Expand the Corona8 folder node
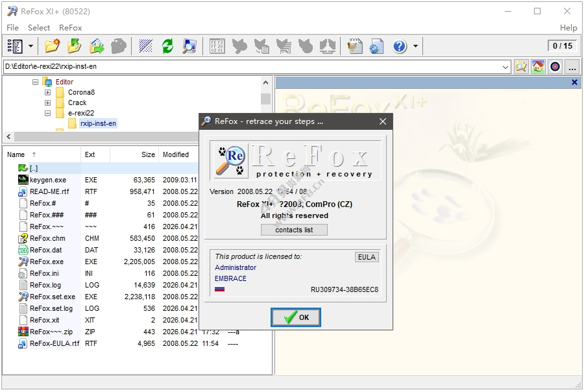Screen dimensions: 584x392 click(47, 93)
